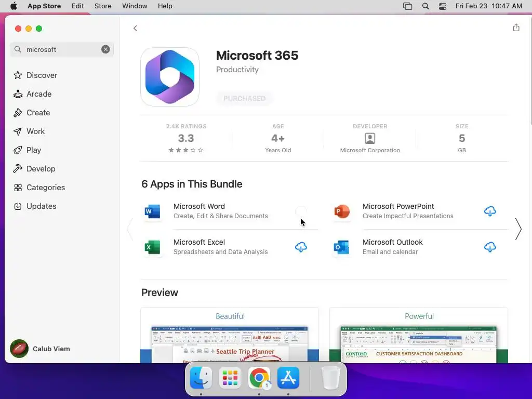
Task: Open the Microsoft Word title
Action: pyautogui.click(x=199, y=206)
